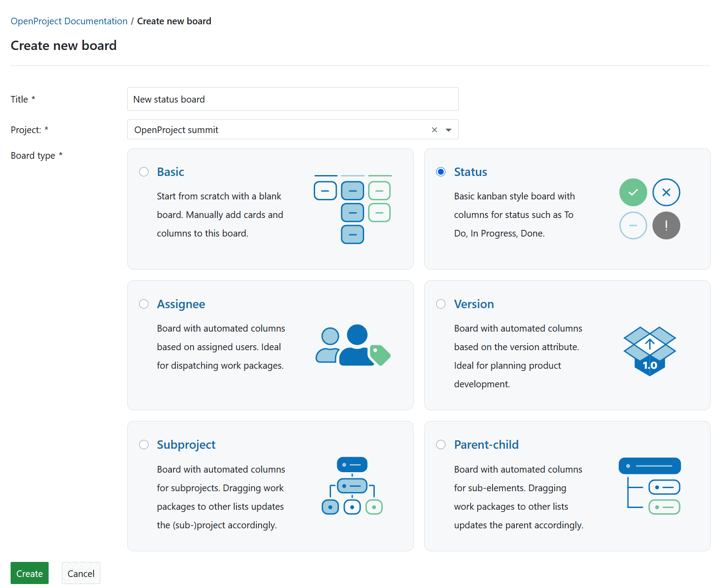Click the Subproject heading label
The width and height of the screenshot is (719, 588).
click(x=186, y=445)
